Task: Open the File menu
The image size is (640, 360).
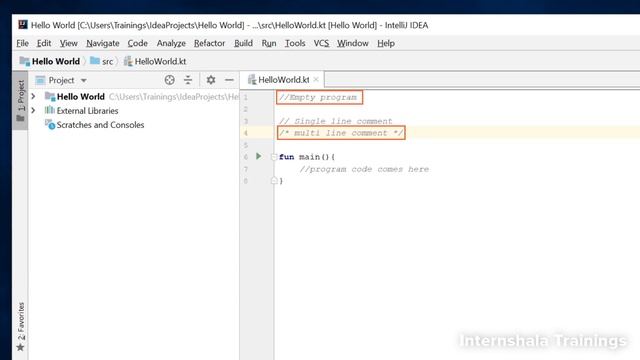Action: (22, 43)
